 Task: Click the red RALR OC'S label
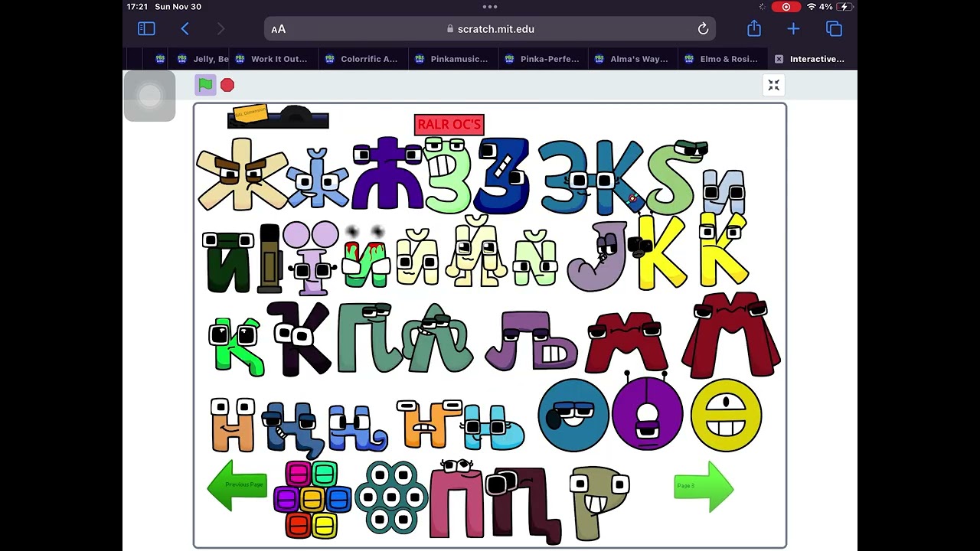[x=449, y=124]
